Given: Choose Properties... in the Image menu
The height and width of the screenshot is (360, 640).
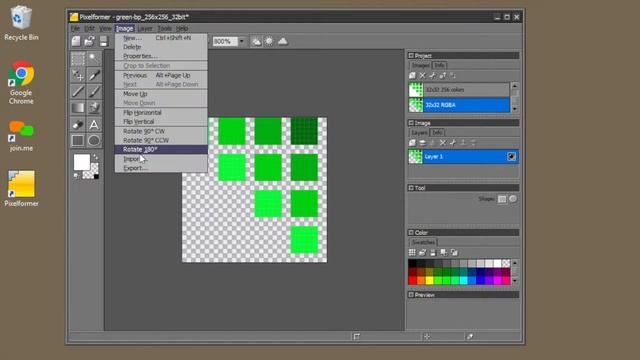Looking at the screenshot, I should point(161,56).
